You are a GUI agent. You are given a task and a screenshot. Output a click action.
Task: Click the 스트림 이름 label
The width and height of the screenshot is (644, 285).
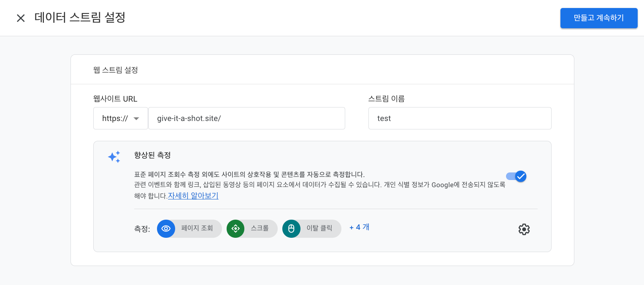point(386,99)
